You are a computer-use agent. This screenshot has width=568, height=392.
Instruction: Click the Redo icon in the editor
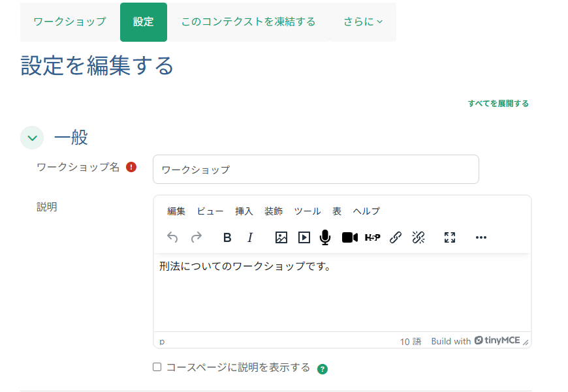[197, 237]
